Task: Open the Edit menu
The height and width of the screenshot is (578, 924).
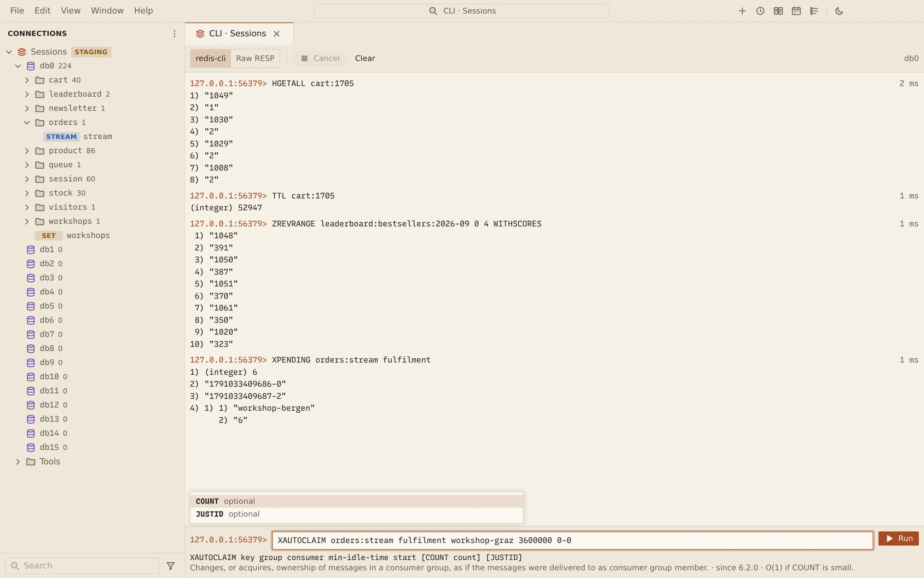Action: click(x=42, y=11)
